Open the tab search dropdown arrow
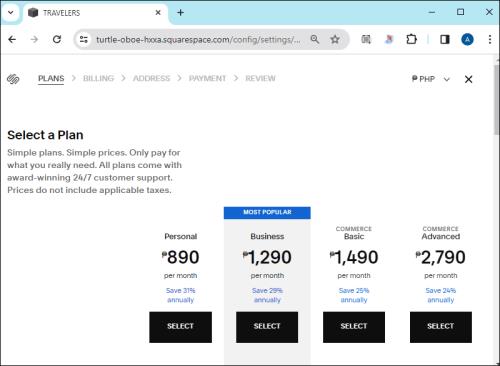This screenshot has height=366, width=500. coord(11,13)
